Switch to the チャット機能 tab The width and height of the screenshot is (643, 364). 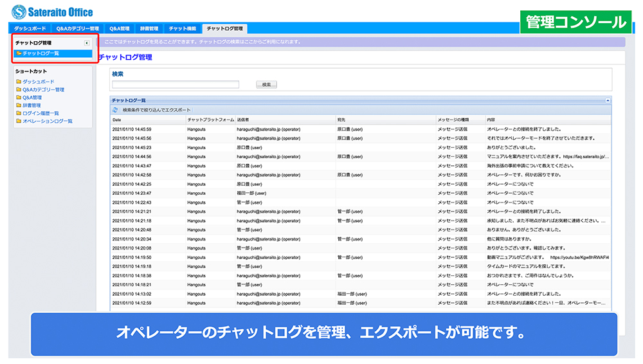coord(182,29)
